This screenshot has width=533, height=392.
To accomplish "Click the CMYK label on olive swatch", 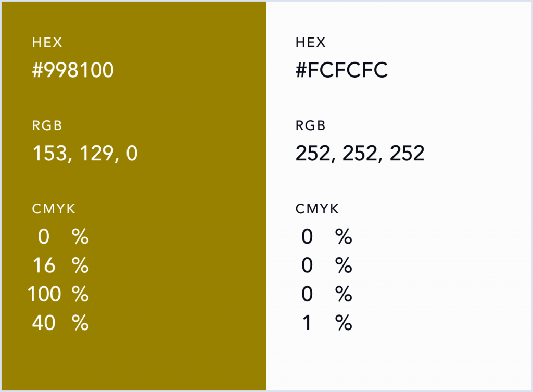I will pyautogui.click(x=54, y=209).
